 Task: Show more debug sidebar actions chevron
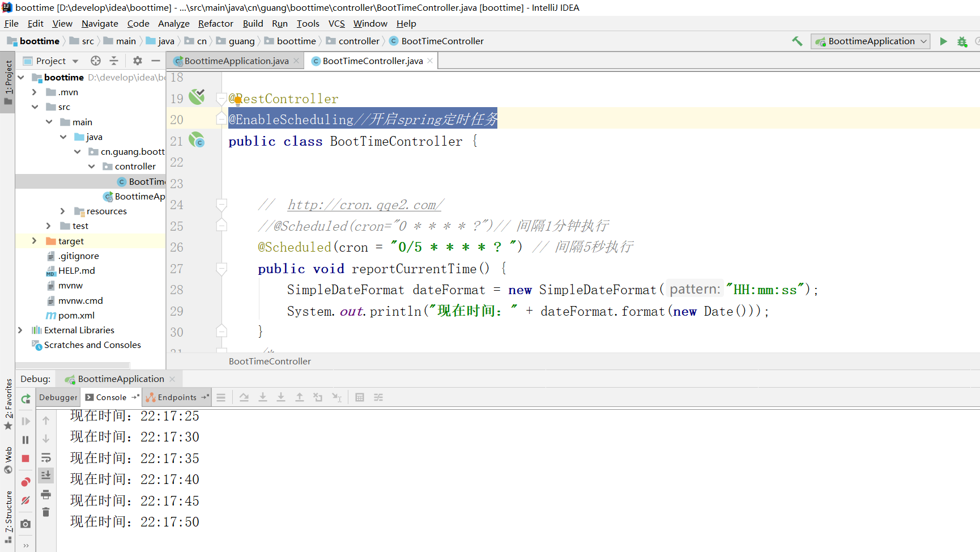(x=25, y=545)
